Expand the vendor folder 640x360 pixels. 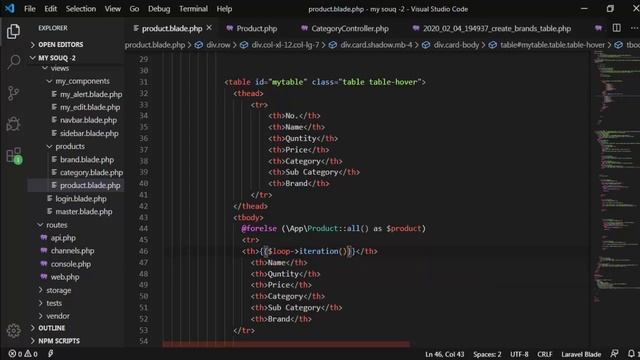point(58,316)
